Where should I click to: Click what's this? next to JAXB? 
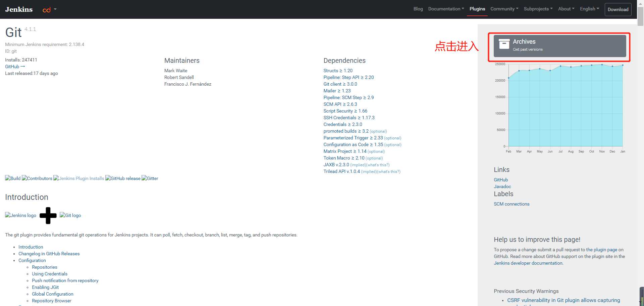(378, 165)
